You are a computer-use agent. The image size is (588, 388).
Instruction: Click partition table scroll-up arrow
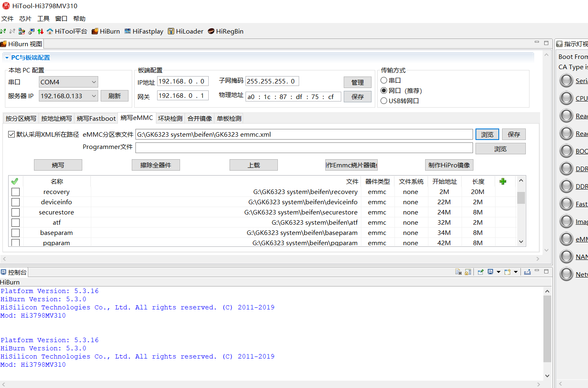[x=521, y=180]
